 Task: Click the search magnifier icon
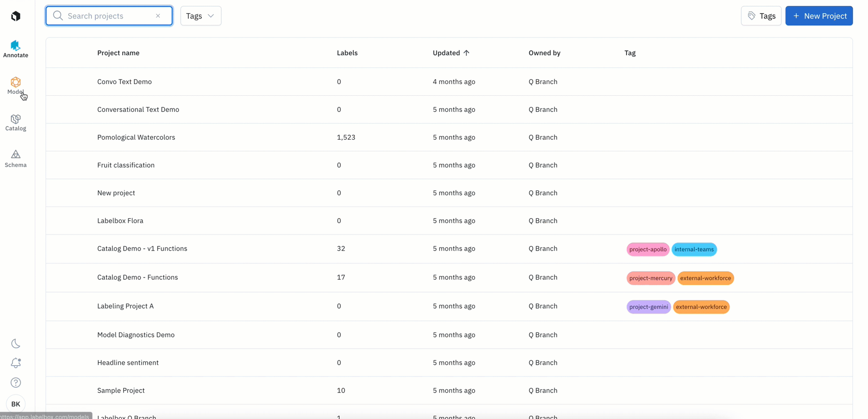coord(58,16)
